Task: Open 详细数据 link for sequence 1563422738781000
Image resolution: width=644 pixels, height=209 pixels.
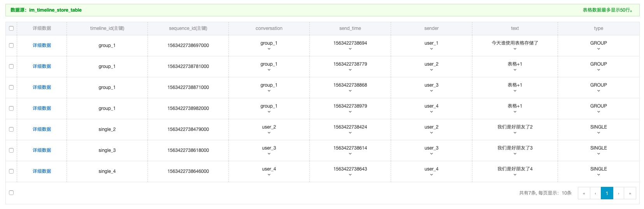Action: pyautogui.click(x=42, y=66)
